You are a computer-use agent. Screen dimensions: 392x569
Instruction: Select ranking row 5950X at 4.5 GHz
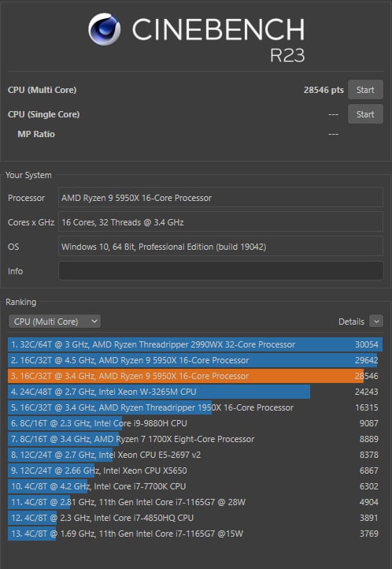coord(195,360)
